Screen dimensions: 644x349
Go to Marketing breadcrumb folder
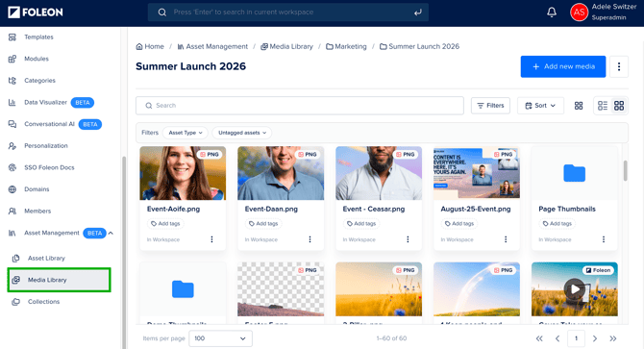pyautogui.click(x=346, y=46)
